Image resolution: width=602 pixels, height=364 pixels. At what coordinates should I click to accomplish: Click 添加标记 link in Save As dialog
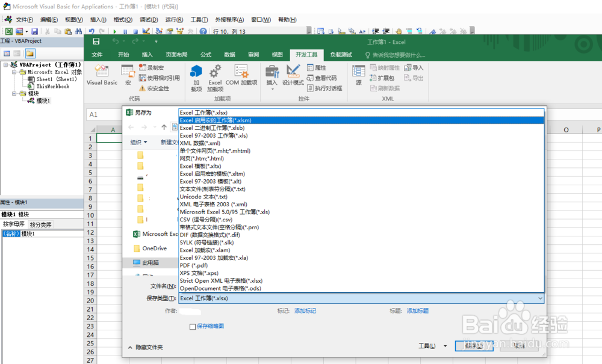click(x=305, y=310)
